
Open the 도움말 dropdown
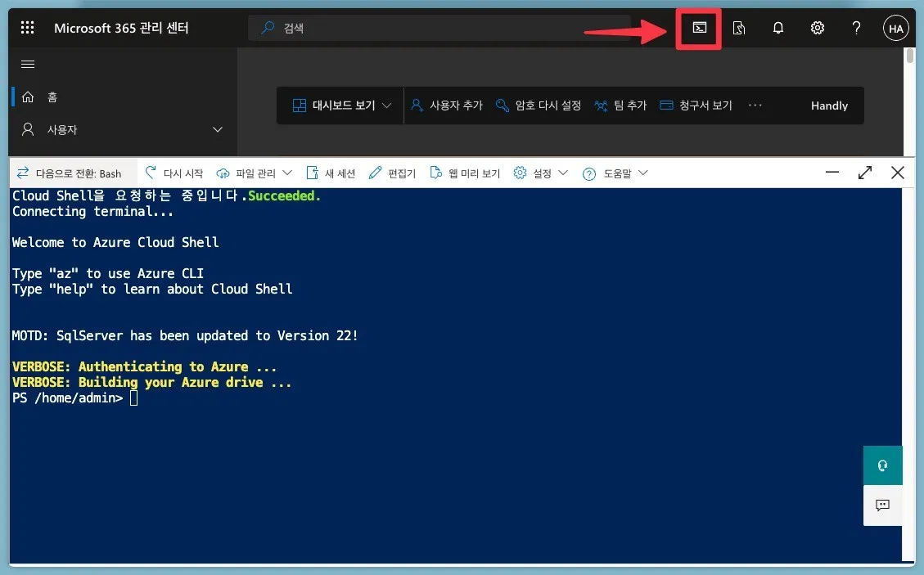point(615,173)
